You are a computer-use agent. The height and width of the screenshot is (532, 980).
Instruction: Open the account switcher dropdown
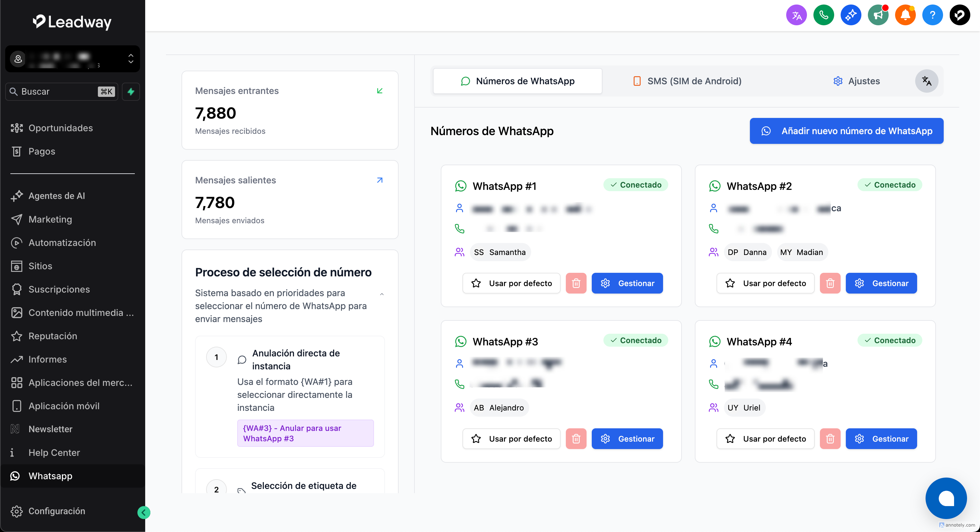72,59
